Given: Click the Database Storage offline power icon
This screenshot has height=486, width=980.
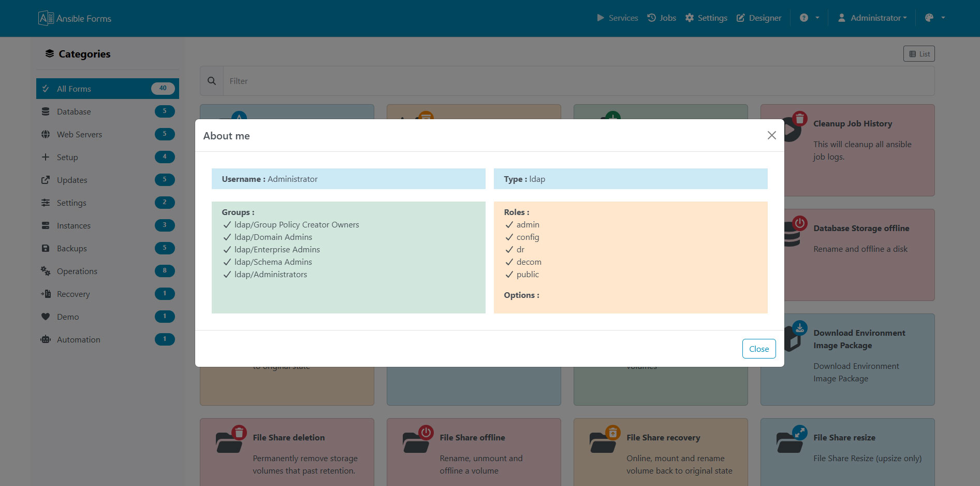Looking at the screenshot, I should pyautogui.click(x=800, y=223).
